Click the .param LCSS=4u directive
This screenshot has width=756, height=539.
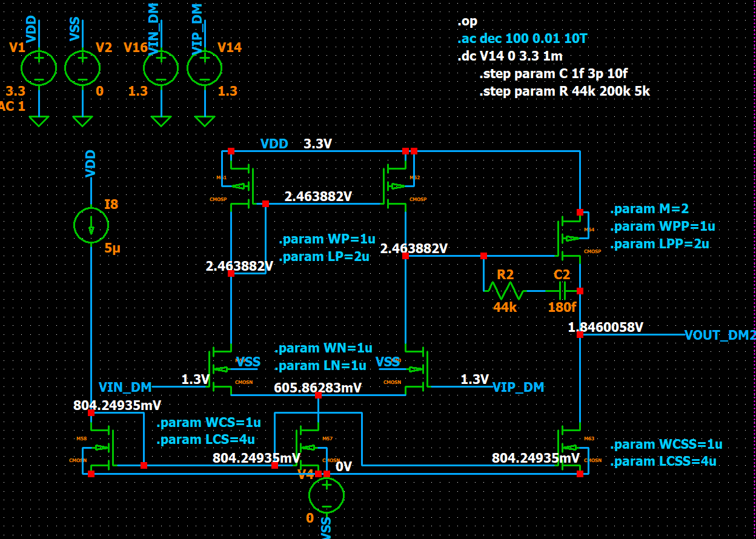point(663,461)
